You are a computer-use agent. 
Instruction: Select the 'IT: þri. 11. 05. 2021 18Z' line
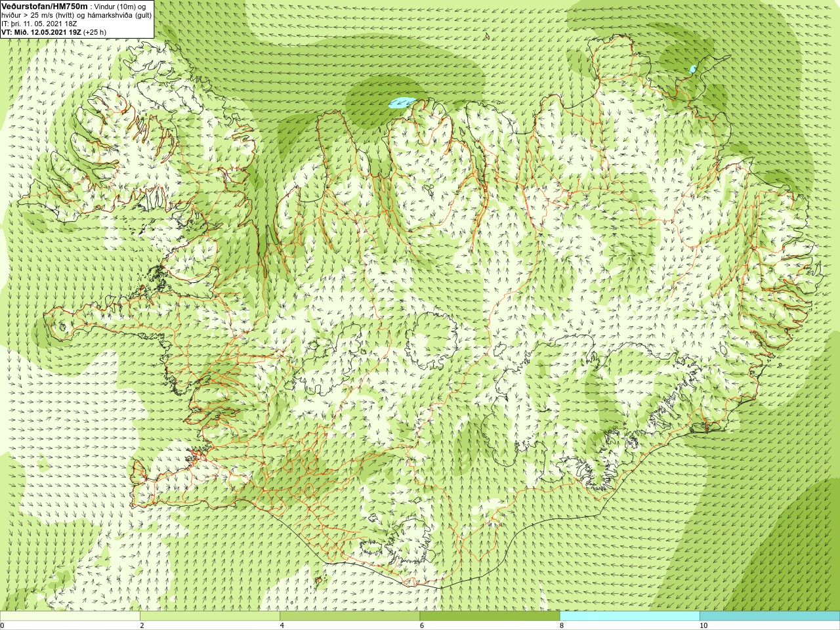(39, 24)
